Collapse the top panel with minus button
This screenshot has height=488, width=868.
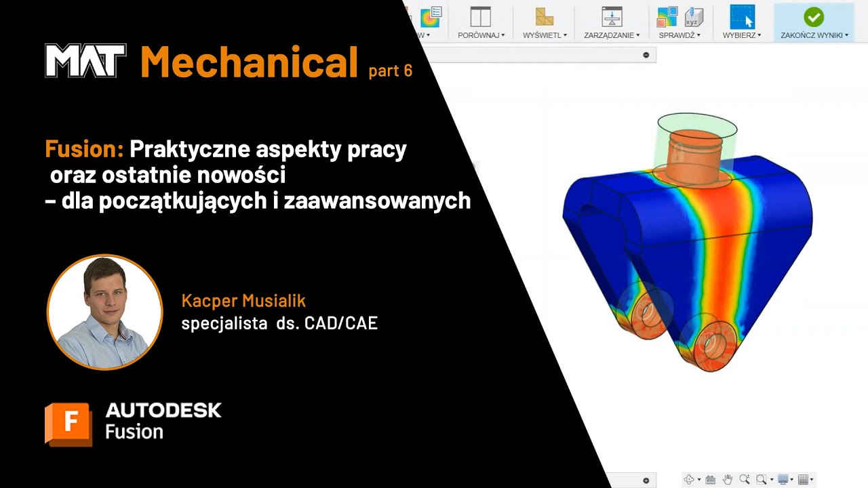[x=646, y=55]
